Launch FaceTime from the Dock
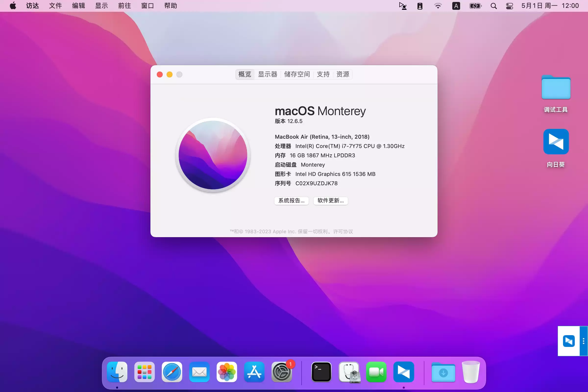588x392 pixels. (376, 372)
